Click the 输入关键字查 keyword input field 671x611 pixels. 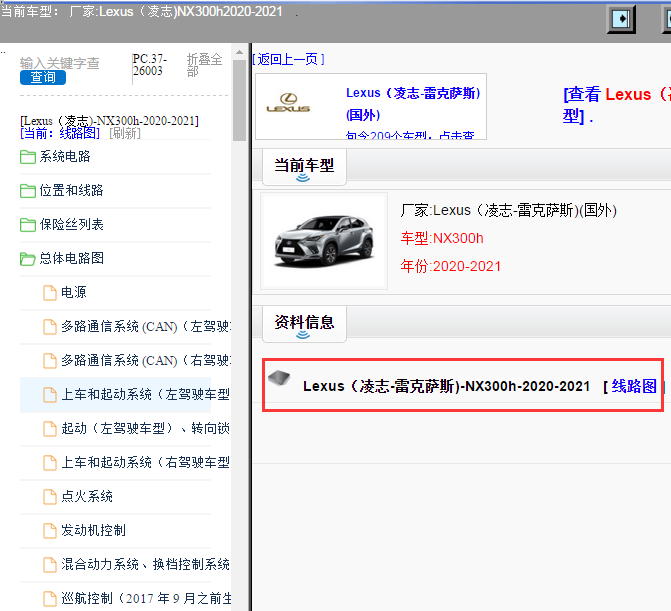coord(59,63)
